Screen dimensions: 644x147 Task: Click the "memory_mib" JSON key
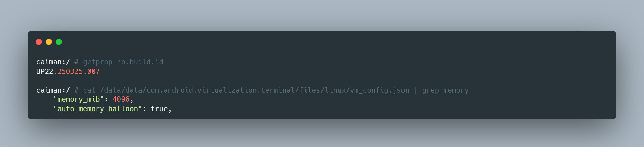pyautogui.click(x=78, y=99)
